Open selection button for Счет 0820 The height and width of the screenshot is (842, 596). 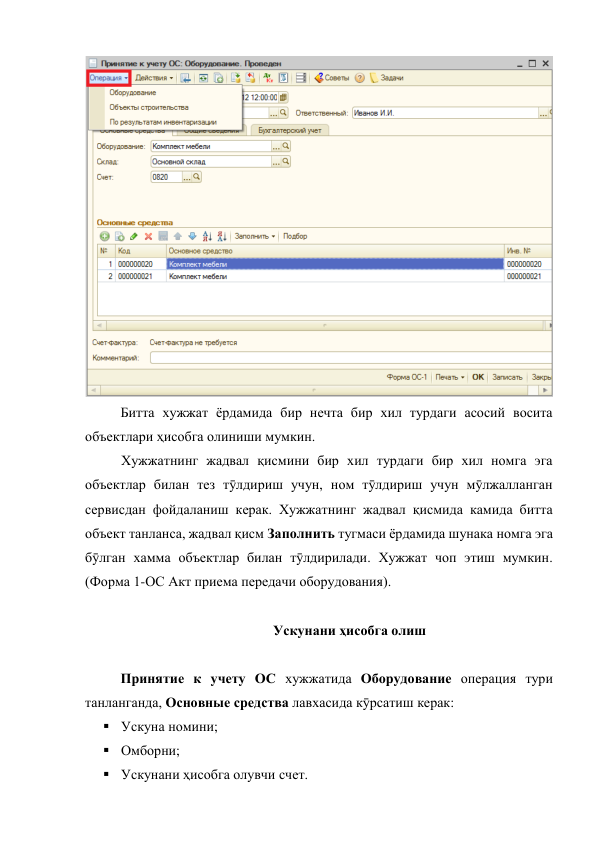[187, 177]
